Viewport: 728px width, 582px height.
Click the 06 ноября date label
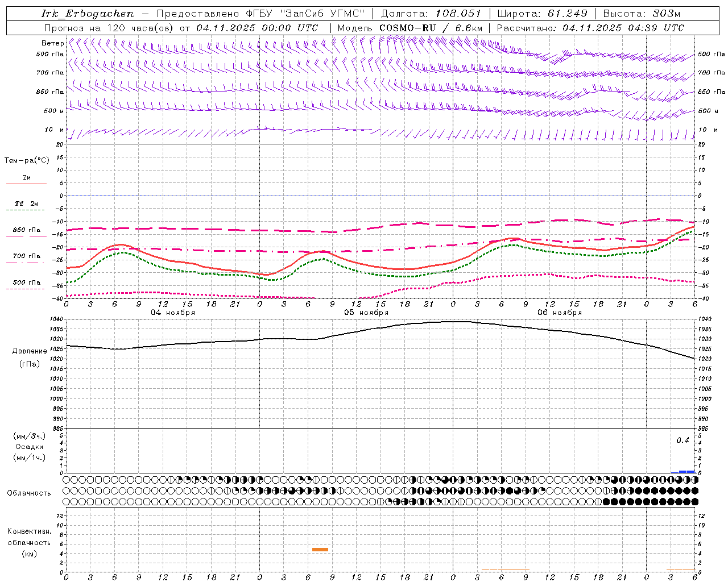click(x=560, y=313)
